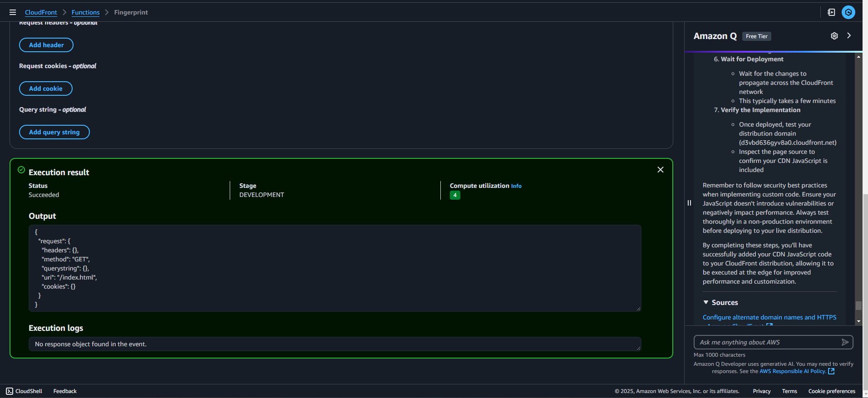The height and width of the screenshot is (398, 868).
Task: Open Cookie preferences
Action: 832,391
